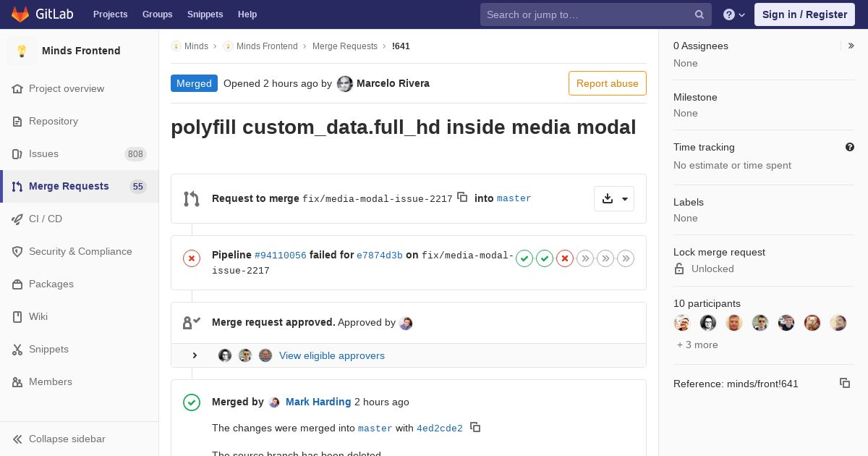Click first eligible approver avatar
868x456 pixels.
pos(225,355)
